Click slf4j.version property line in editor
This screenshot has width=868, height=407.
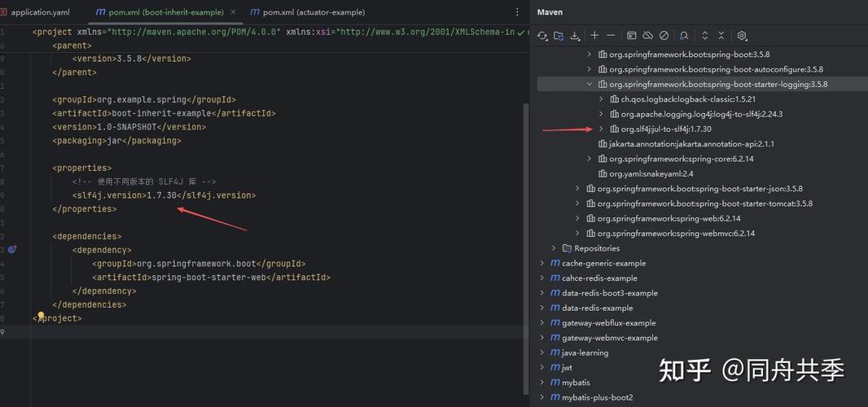pos(164,195)
